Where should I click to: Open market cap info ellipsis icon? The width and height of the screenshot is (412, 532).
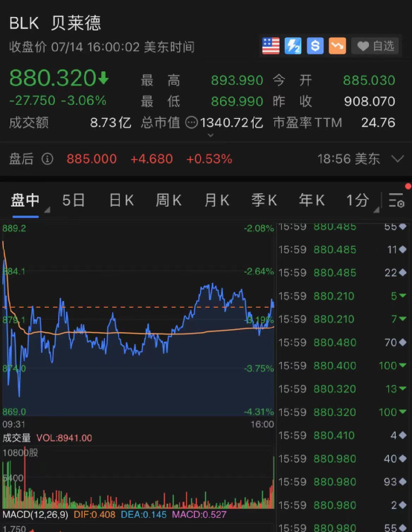[x=192, y=123]
